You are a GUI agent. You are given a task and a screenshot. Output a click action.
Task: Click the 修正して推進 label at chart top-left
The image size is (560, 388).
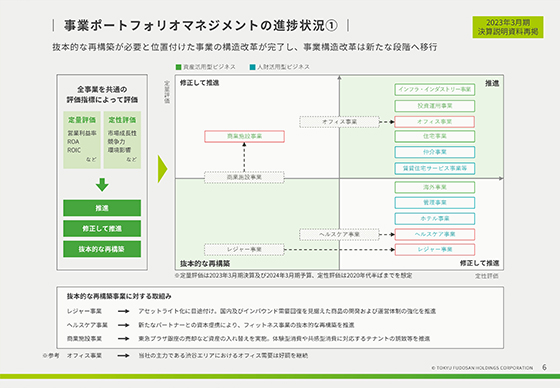[x=199, y=83]
